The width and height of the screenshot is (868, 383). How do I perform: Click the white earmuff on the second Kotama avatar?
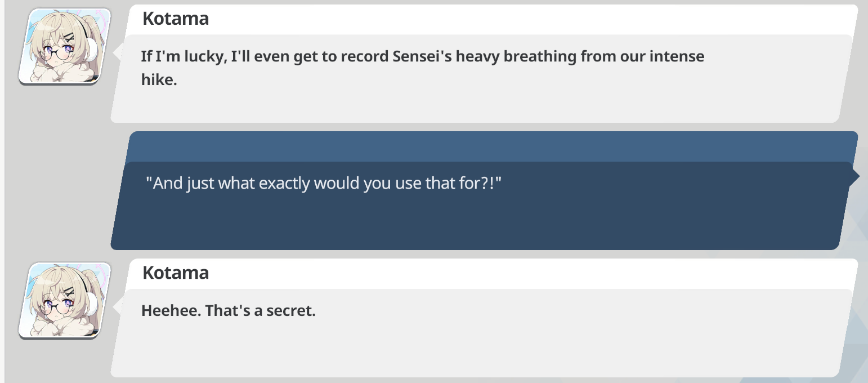tap(92, 304)
